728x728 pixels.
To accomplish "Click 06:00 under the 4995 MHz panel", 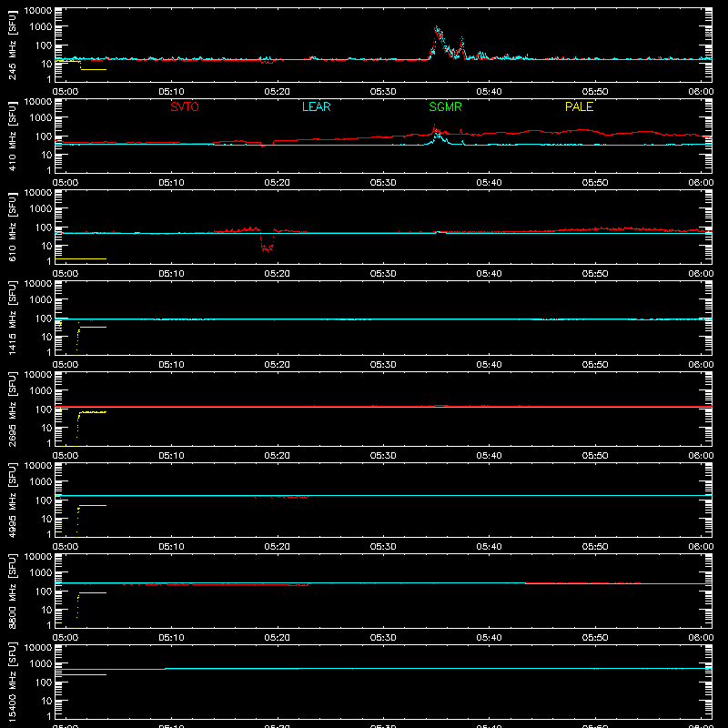I will [x=701, y=547].
